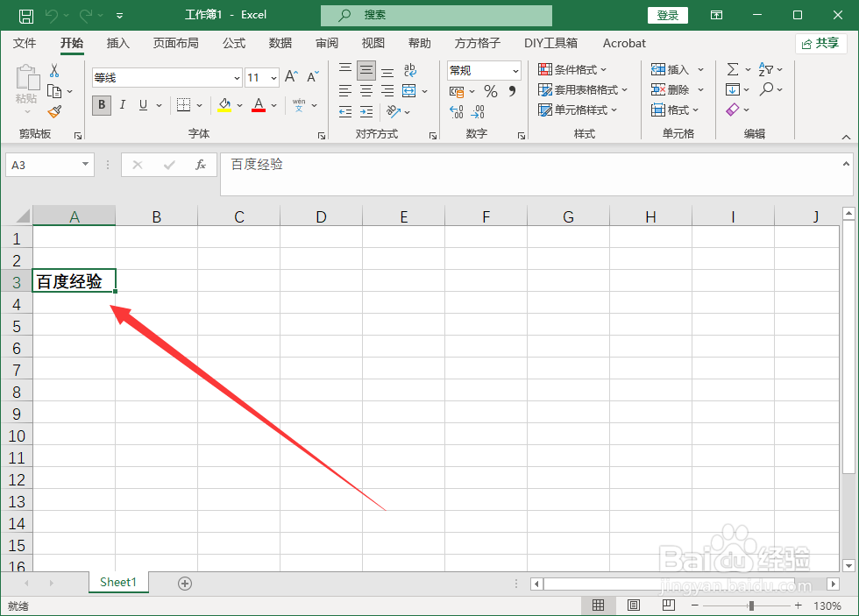
Task: Click the Save icon in title bar
Action: point(25,16)
